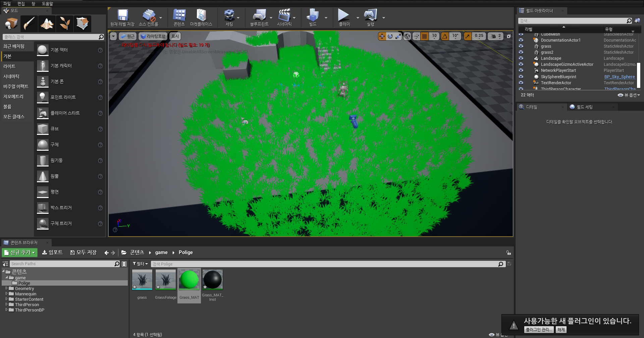Select translate gizmo tool in viewport

click(x=382, y=36)
